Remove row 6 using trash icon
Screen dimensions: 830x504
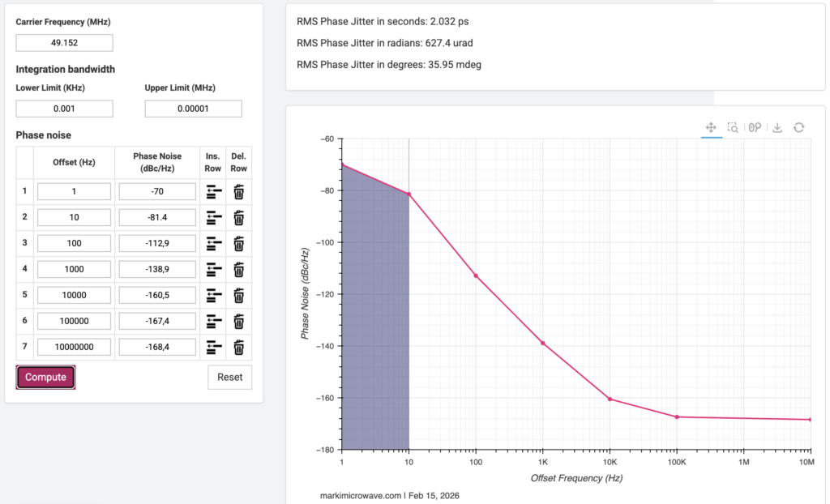[x=239, y=322]
